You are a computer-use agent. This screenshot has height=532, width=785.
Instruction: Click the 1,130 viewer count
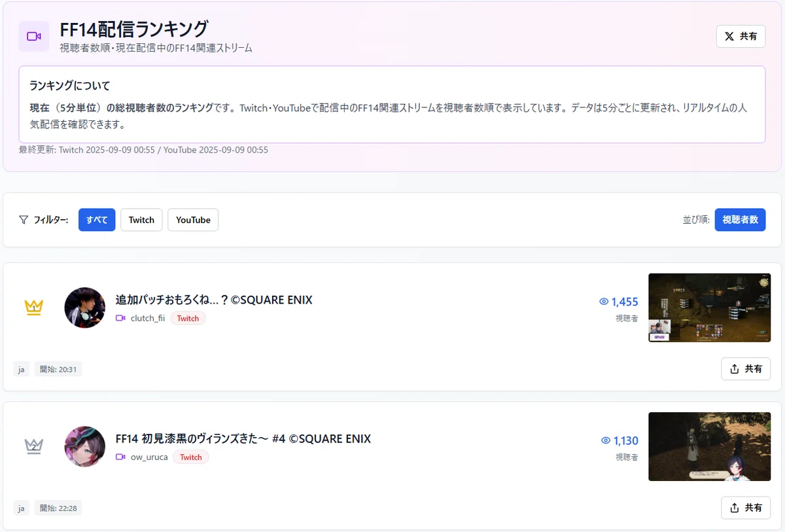[626, 440]
